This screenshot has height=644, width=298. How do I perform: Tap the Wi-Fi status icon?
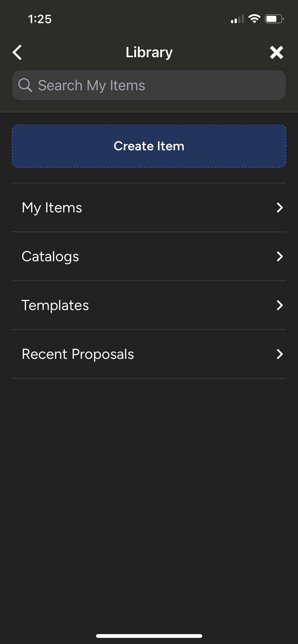coord(254,19)
